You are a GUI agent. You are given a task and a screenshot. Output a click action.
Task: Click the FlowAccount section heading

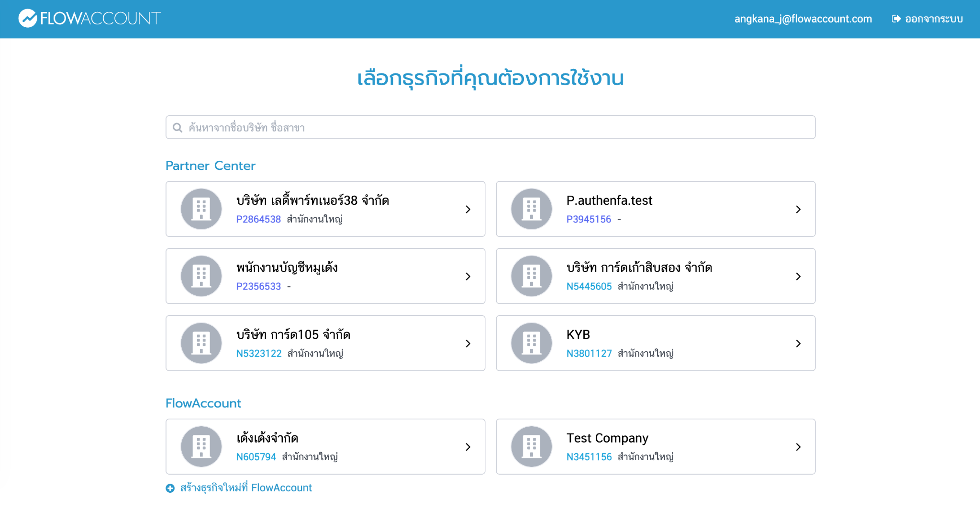(203, 403)
